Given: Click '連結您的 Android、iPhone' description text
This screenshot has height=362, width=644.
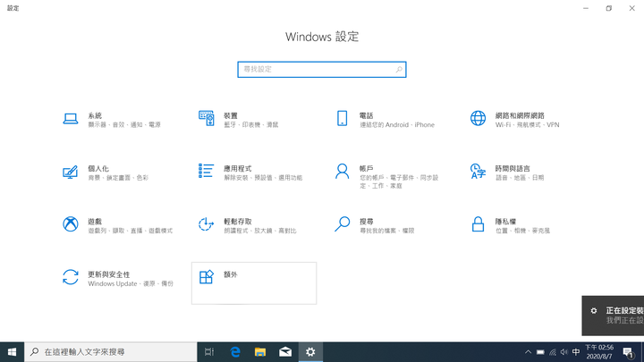Looking at the screenshot, I should (397, 125).
